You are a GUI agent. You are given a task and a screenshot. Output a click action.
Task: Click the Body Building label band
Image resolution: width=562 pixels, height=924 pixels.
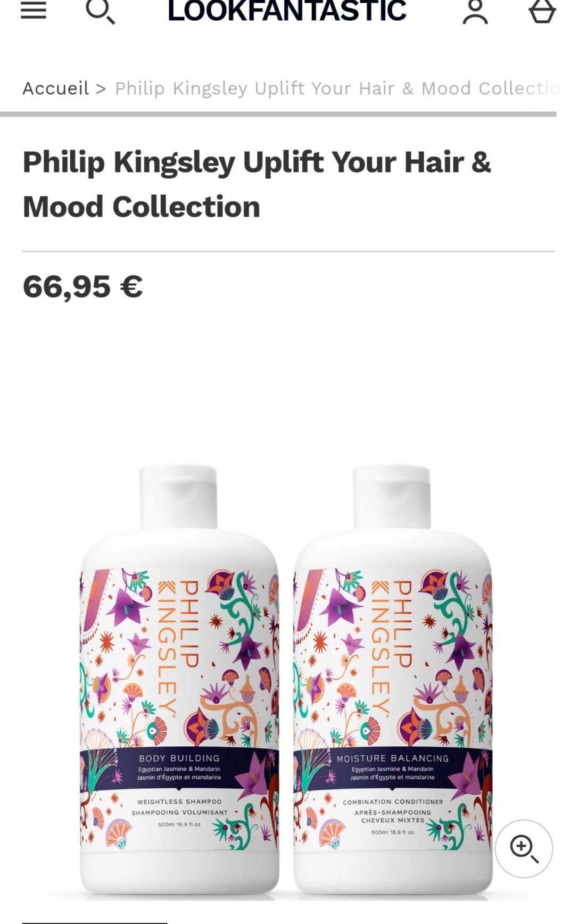pyautogui.click(x=179, y=768)
